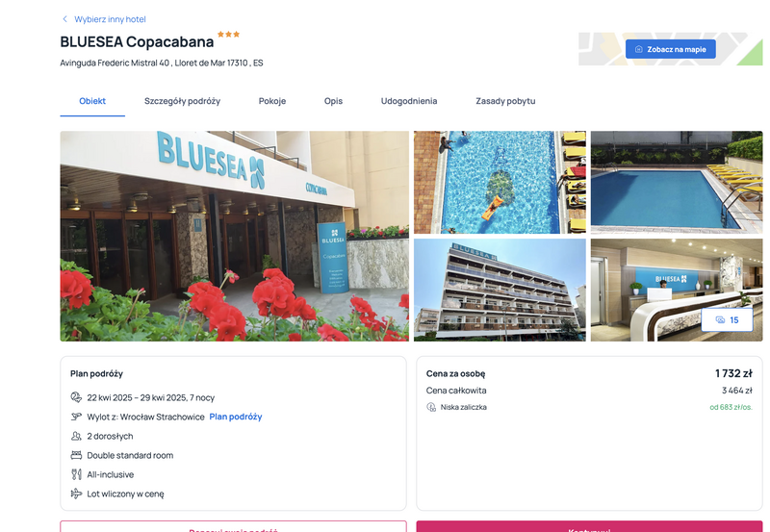Open the main BLUESEA hotel entrance photo
This screenshot has height=532, width=770.
(x=234, y=236)
